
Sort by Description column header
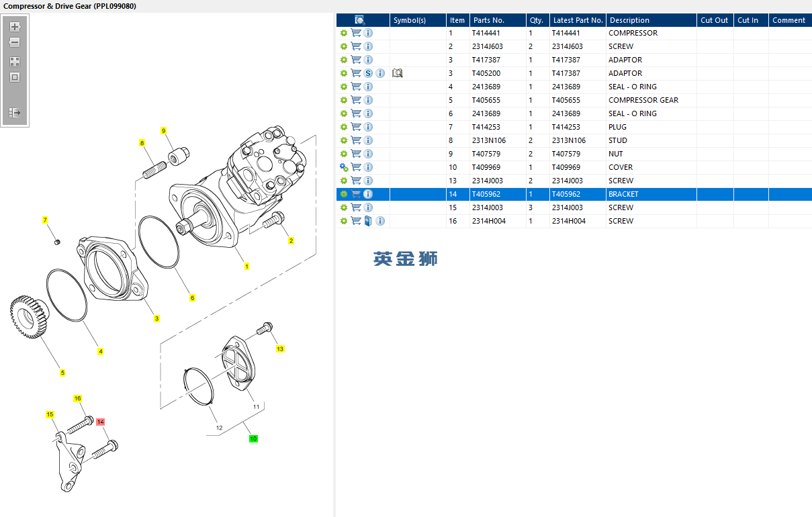click(651, 20)
